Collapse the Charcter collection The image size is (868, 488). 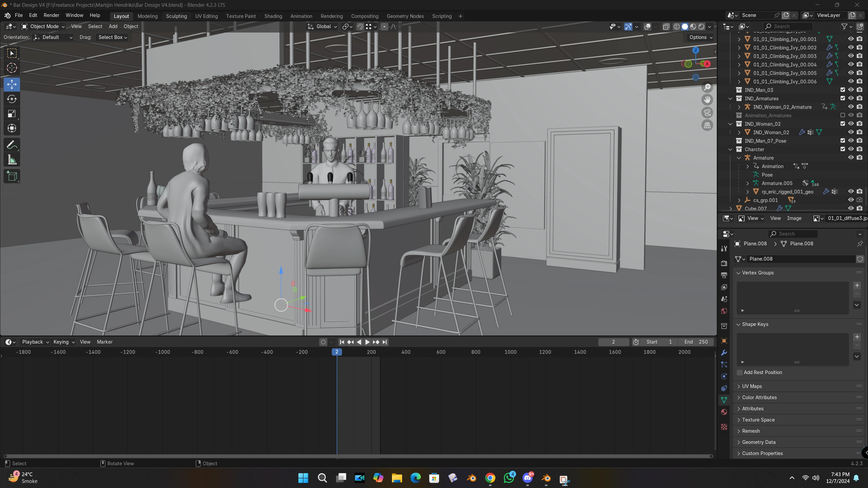tap(730, 149)
